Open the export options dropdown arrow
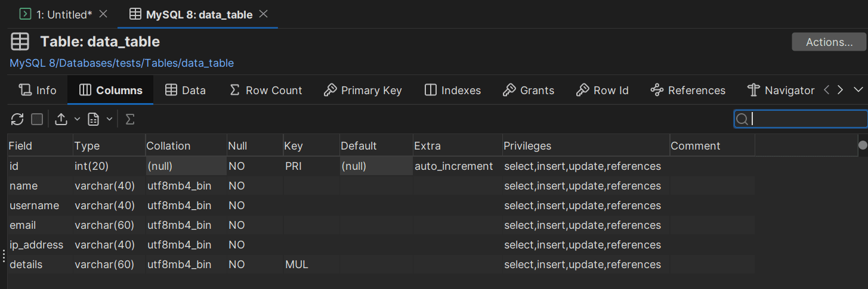868x289 pixels. pyautogui.click(x=78, y=119)
